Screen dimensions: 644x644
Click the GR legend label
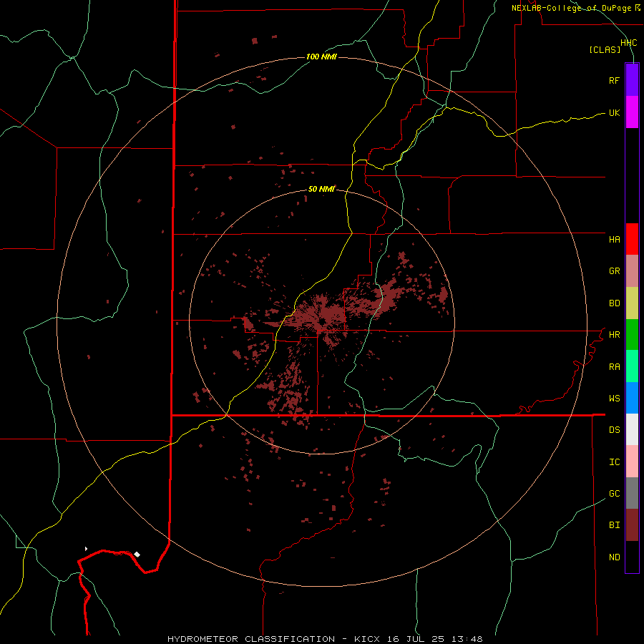pyautogui.click(x=614, y=271)
